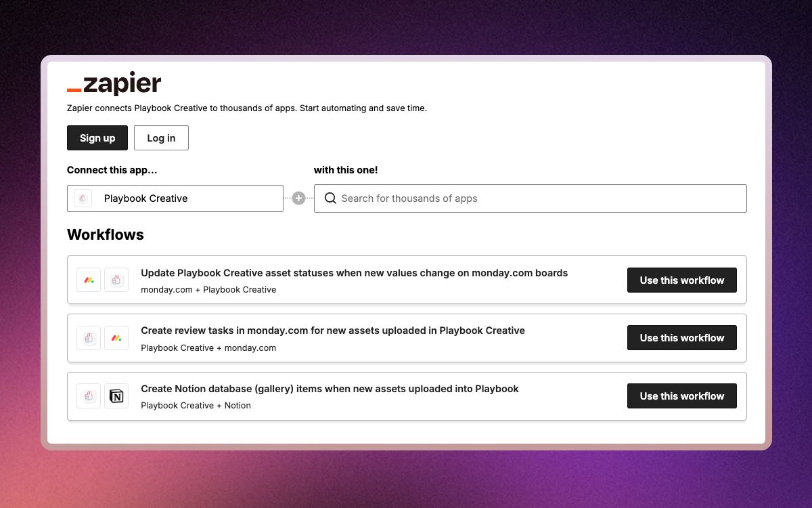Open Create Notion database gallery items workflow title
Image resolution: width=812 pixels, height=508 pixels.
pos(330,389)
